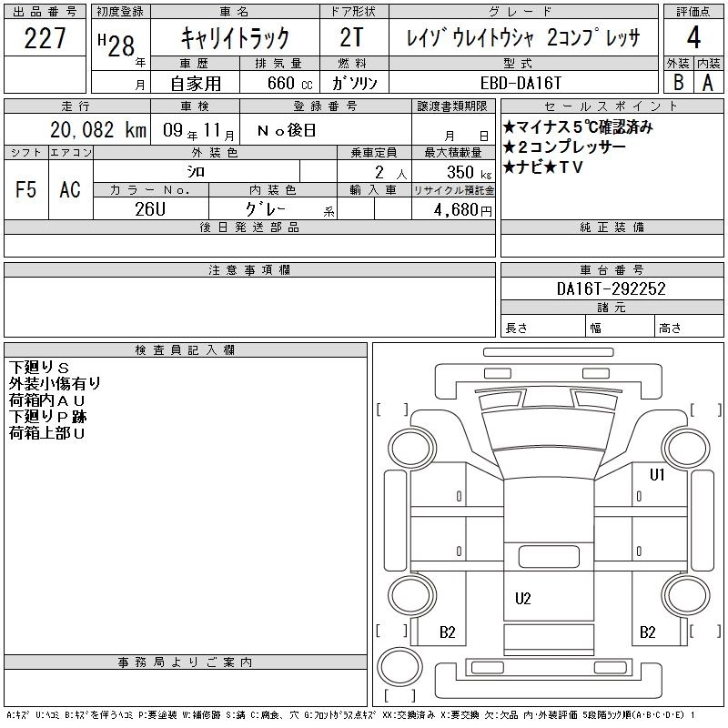Click the inspection expiry 09年11月
728x728 pixels.
tap(198, 130)
